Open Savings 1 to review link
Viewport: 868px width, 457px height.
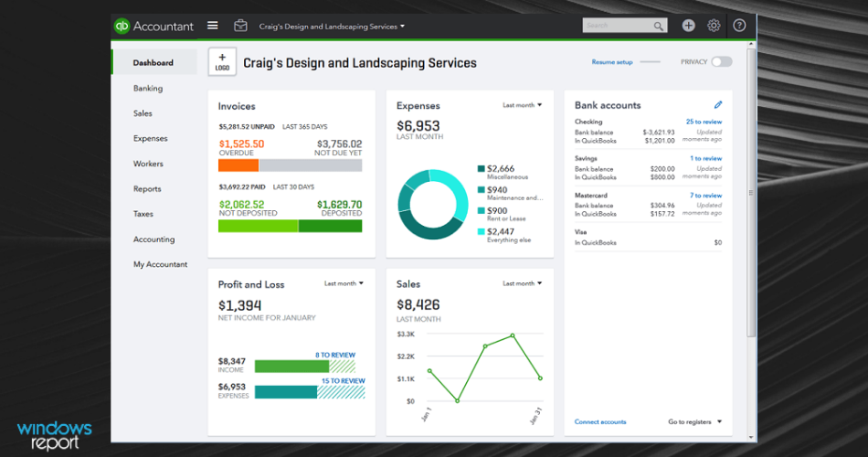[705, 158]
